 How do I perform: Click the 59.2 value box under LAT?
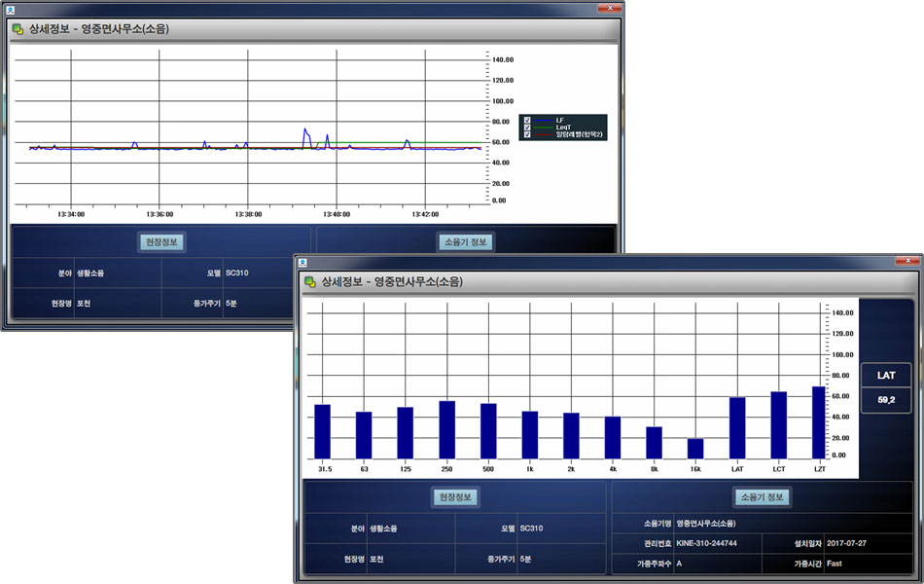[x=886, y=400]
